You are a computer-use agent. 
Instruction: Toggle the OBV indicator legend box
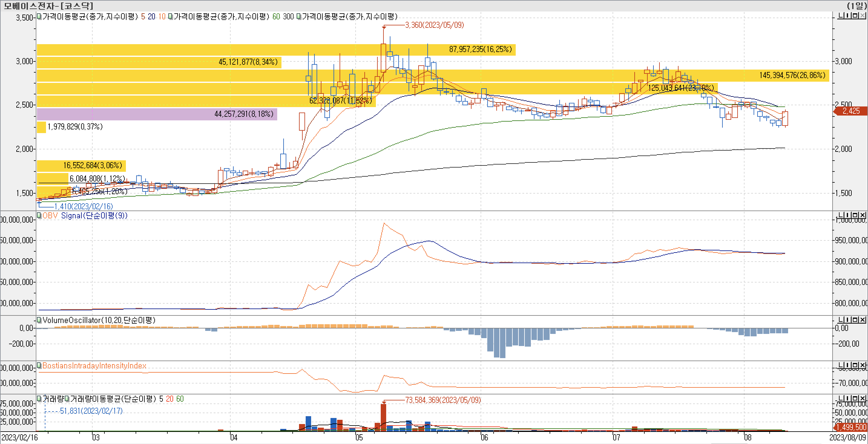[x=39, y=215]
